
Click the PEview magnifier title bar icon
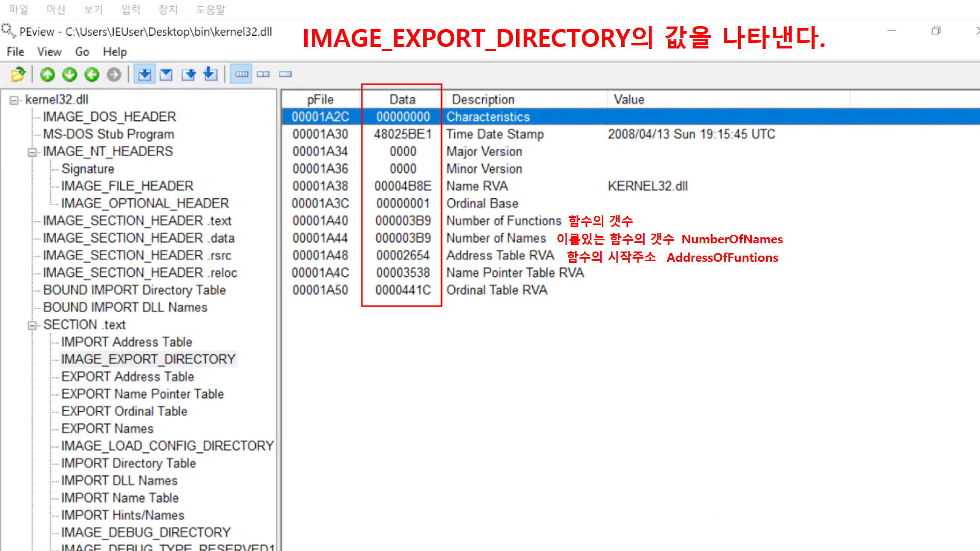tap(8, 31)
